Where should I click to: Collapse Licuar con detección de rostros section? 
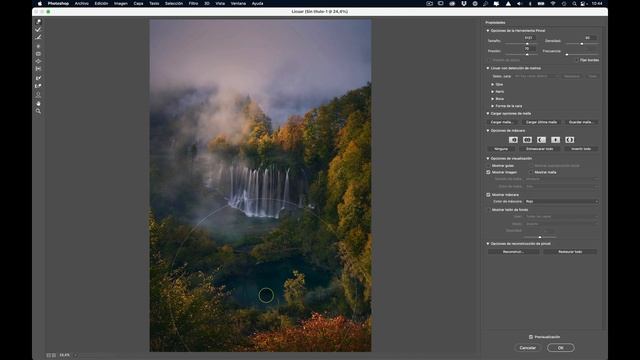[488, 68]
